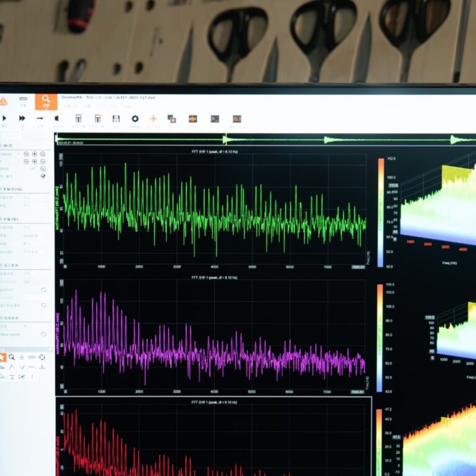Select the orange pointer cursor tool
This screenshot has height=476, width=476.
[x=2, y=357]
